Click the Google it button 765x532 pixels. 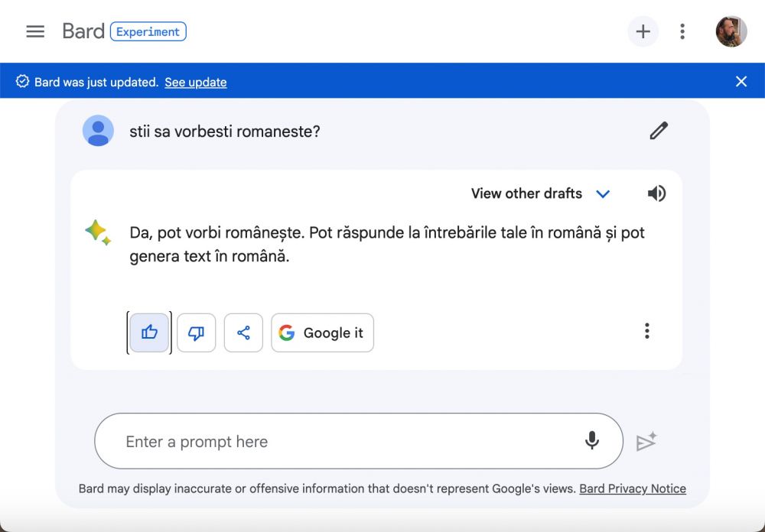coord(323,332)
